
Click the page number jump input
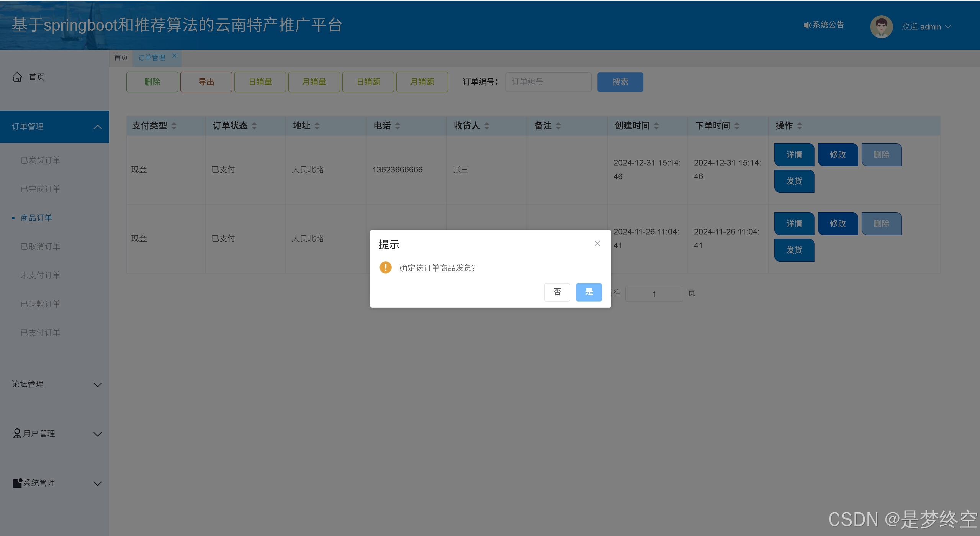(x=654, y=294)
